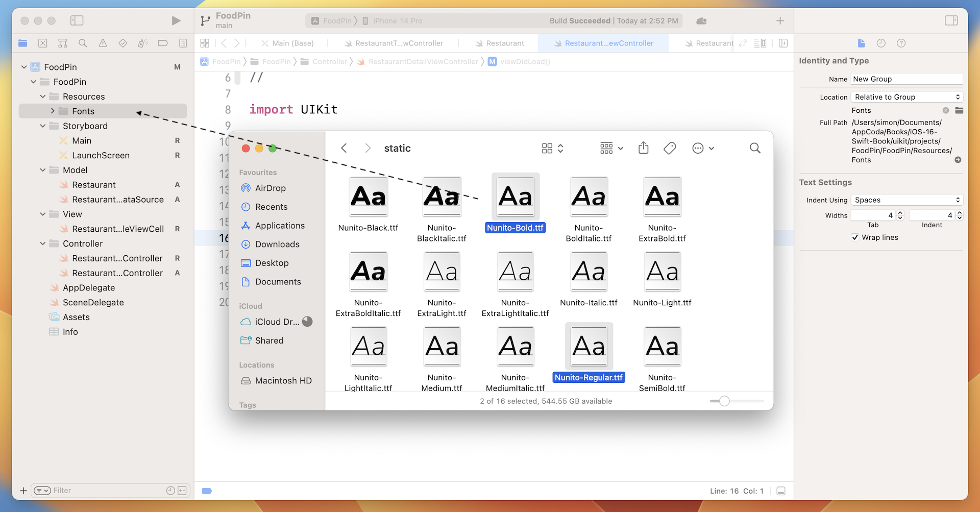
Task: Expand the Fonts folder in the navigator
Action: pos(52,111)
